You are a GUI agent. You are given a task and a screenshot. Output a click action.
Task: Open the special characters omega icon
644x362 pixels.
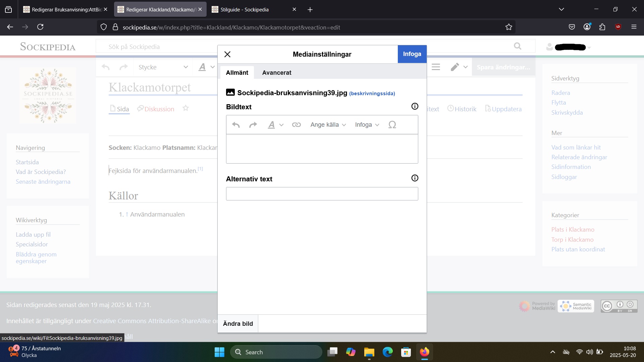(x=392, y=125)
